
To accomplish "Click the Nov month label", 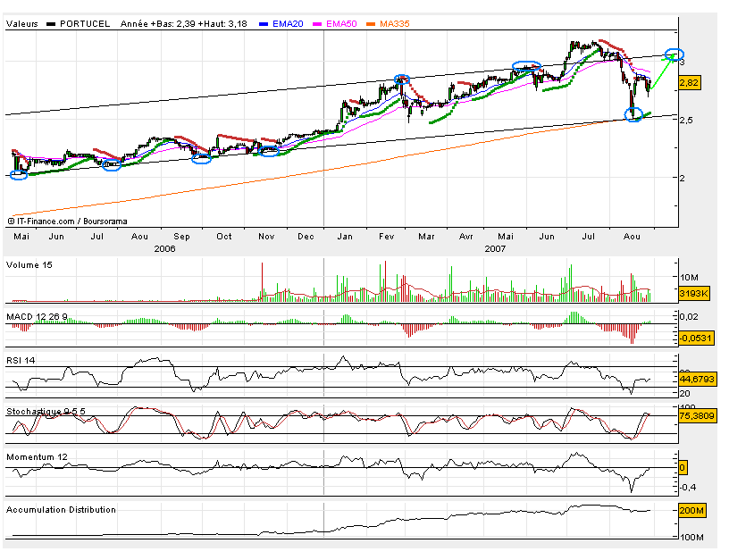I will pos(266,236).
